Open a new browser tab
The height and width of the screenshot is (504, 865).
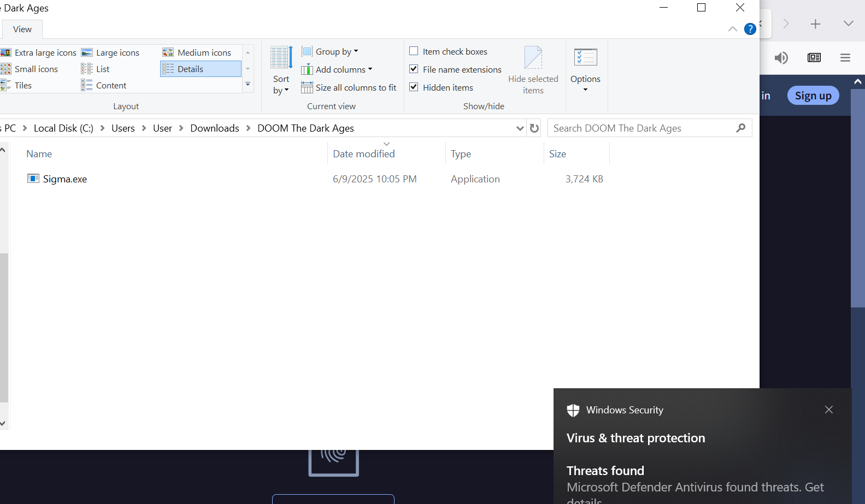coord(815,24)
